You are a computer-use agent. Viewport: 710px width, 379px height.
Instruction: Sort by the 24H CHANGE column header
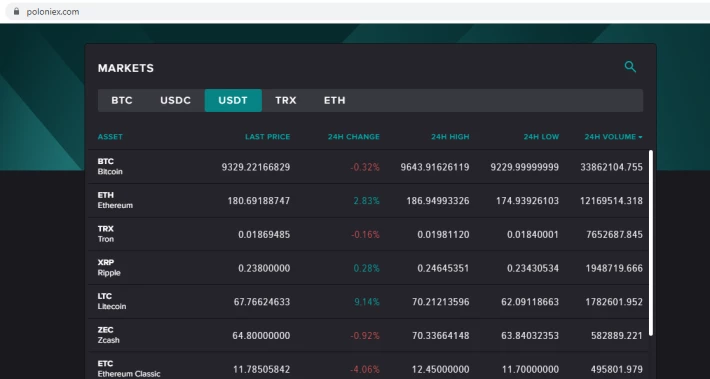click(354, 137)
